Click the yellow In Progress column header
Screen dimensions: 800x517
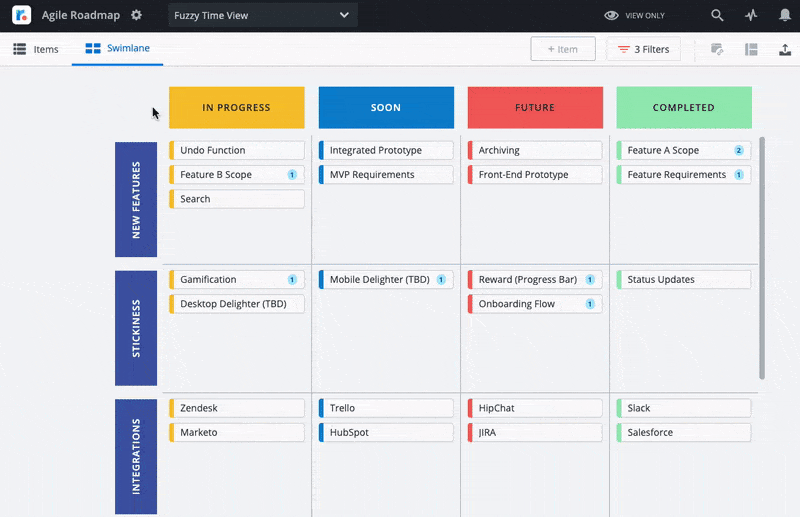(236, 107)
